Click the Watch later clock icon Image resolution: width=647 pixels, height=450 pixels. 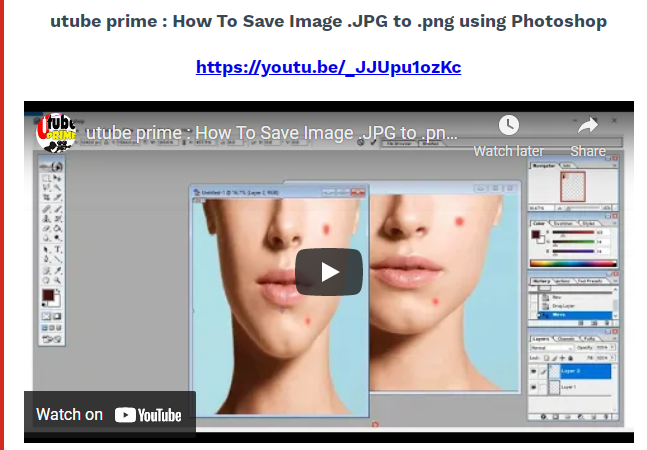[509, 125]
